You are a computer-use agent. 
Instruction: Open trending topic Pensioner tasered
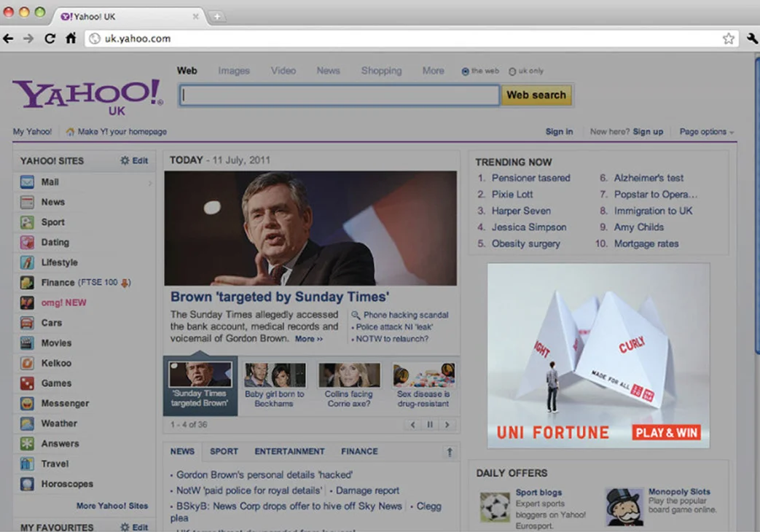tap(530, 178)
